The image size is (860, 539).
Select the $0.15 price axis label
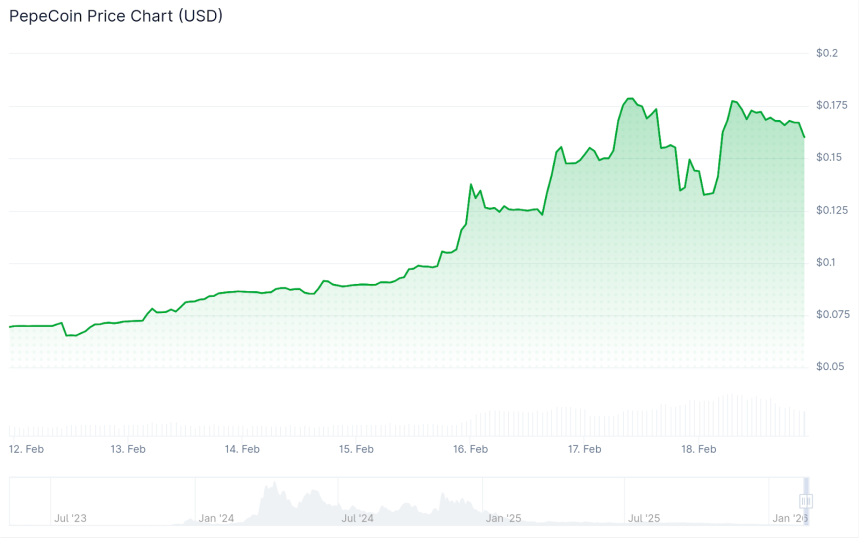click(829, 157)
